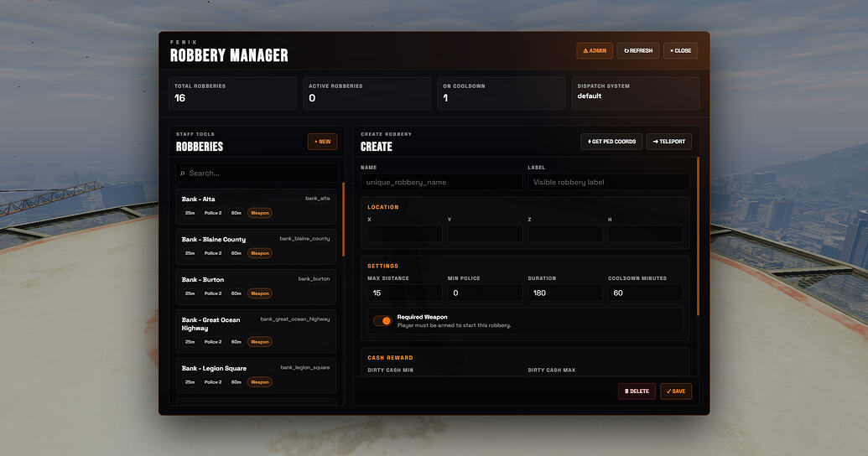The height and width of the screenshot is (456, 868).
Task: Teleport to the robbery location
Action: click(668, 142)
